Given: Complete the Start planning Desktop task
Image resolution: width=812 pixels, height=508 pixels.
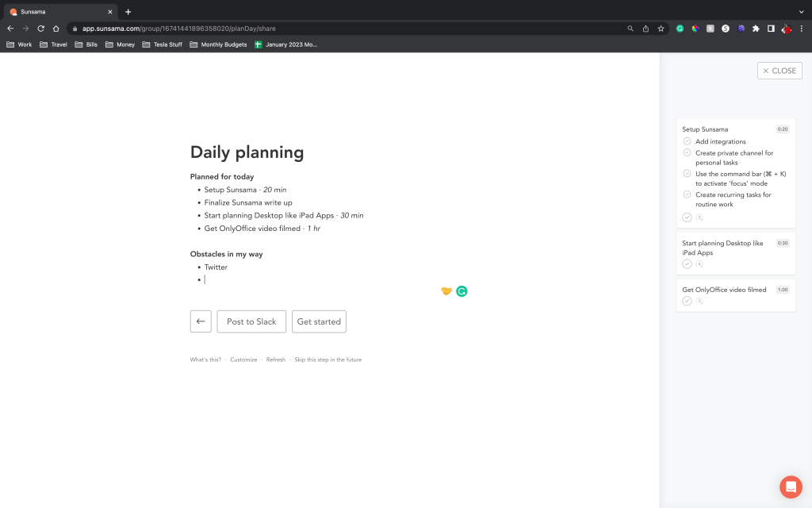Looking at the screenshot, I should click(x=687, y=264).
